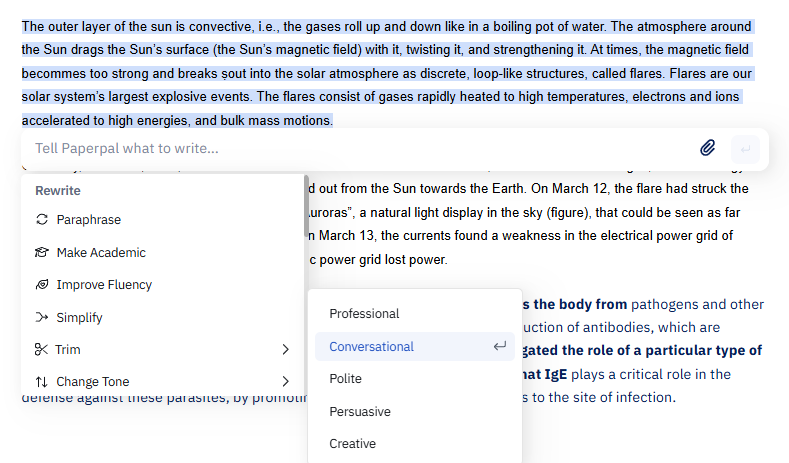The width and height of the screenshot is (789, 463).
Task: Click the Paraphrase circular arrows icon
Action: coord(42,219)
